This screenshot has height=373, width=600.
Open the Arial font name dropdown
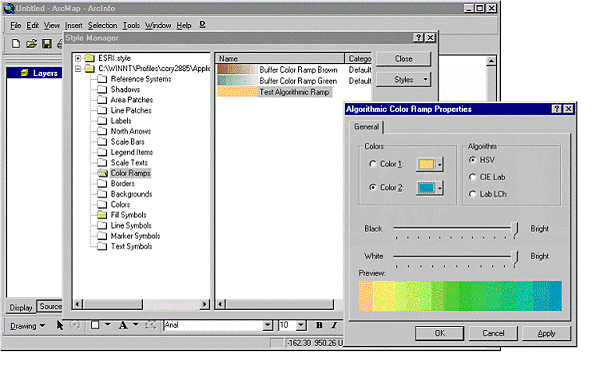point(268,326)
